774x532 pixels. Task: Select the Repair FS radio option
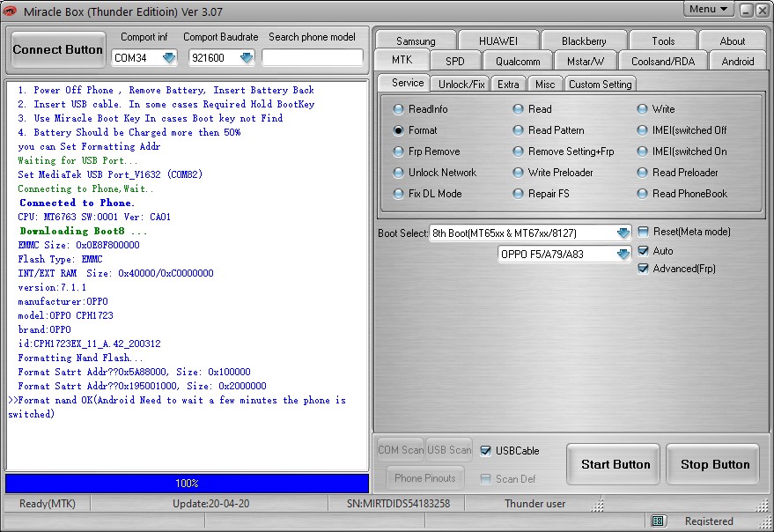coord(518,194)
